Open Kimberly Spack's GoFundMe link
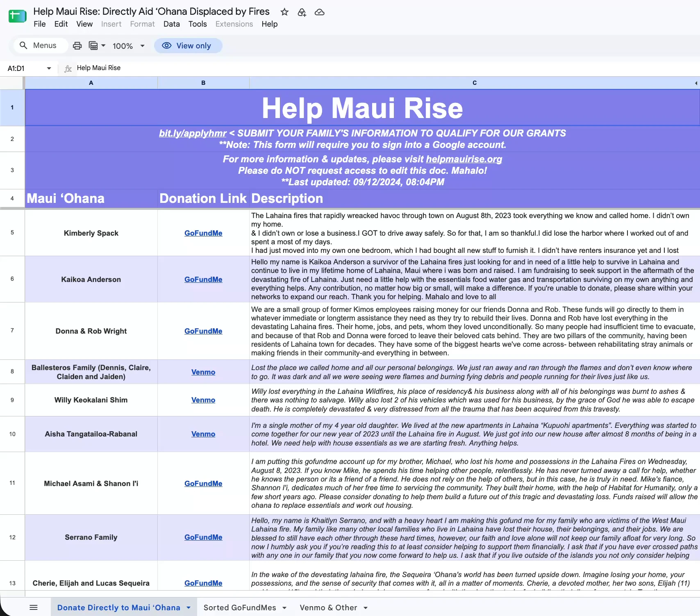This screenshot has width=700, height=616. point(203,233)
